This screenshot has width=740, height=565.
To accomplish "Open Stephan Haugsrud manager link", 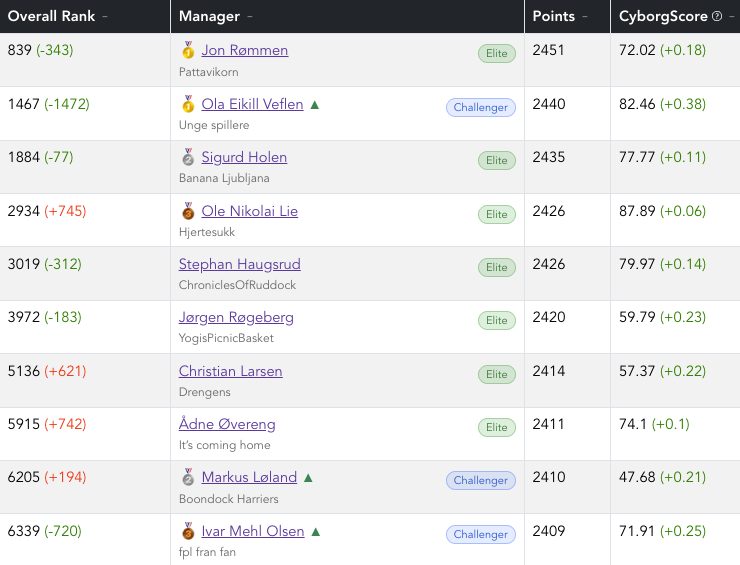I will [239, 264].
